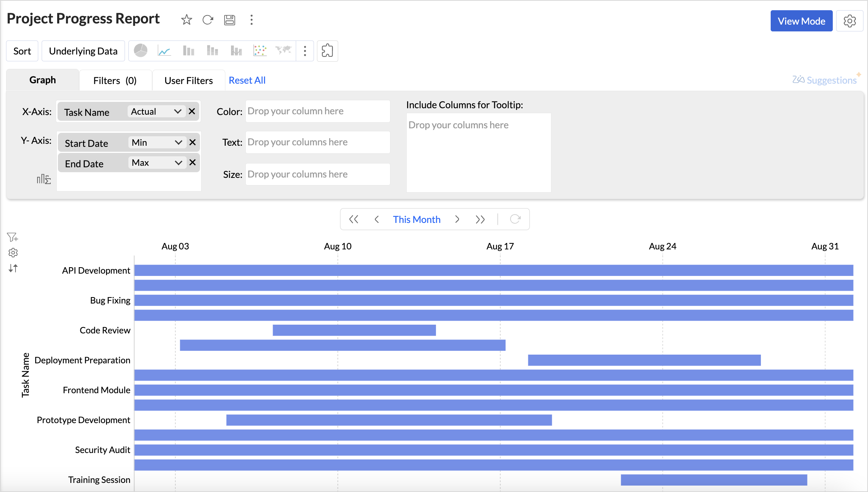Click add filter funnel icon beside chart
868x492 pixels.
tap(12, 237)
